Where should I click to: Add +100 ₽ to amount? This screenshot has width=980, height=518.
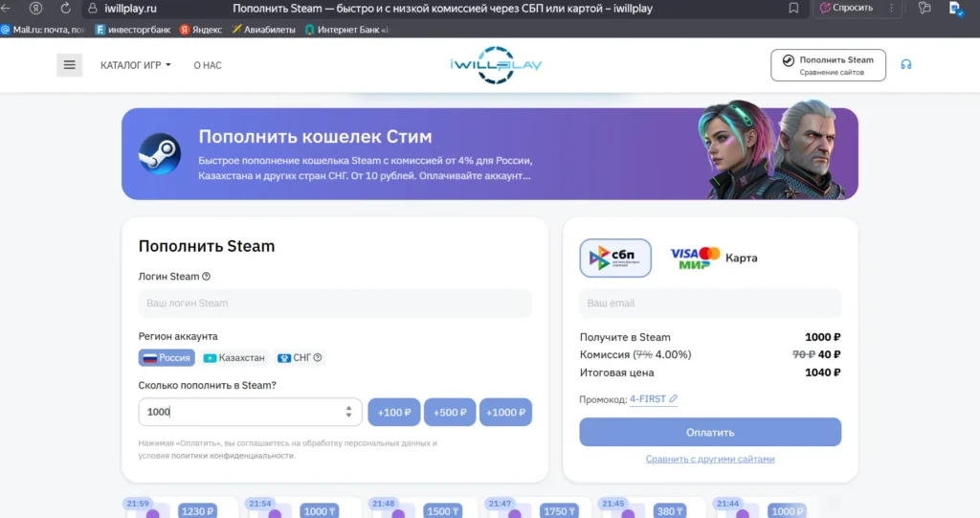tap(393, 413)
